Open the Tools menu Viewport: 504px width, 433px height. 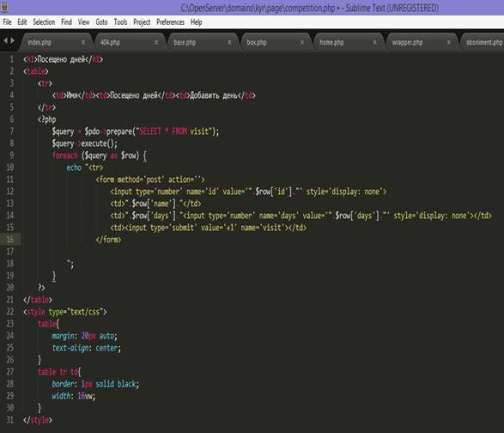pyautogui.click(x=120, y=22)
